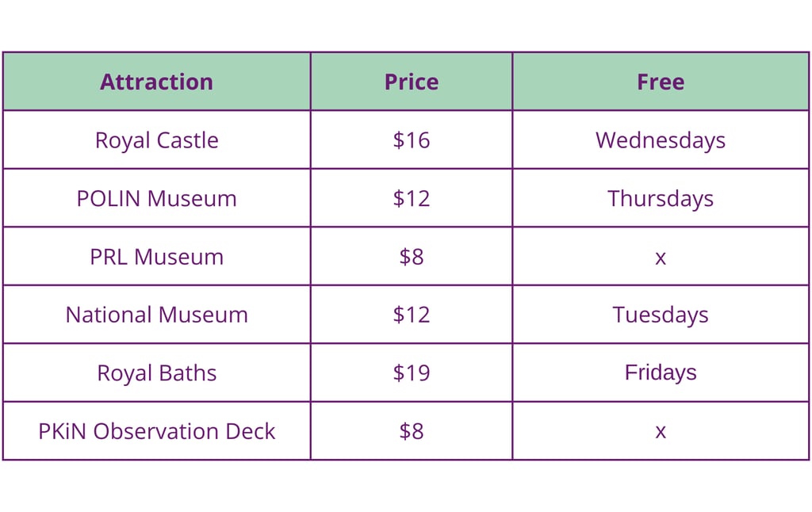
Task: Click the Free column header
Action: click(x=660, y=82)
